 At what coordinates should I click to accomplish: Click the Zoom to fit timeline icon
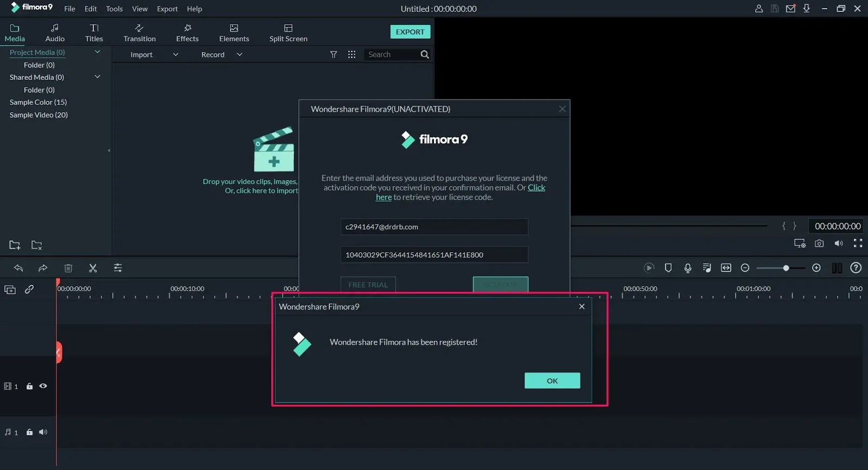[726, 268]
